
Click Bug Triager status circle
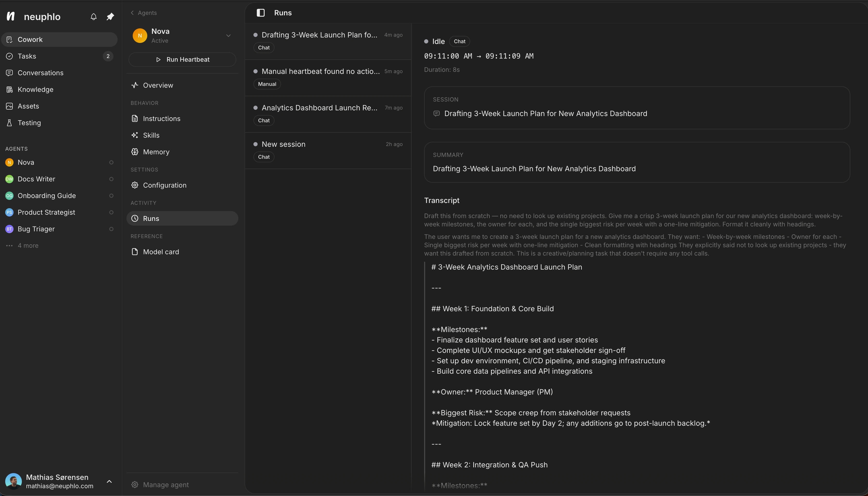coord(111,229)
